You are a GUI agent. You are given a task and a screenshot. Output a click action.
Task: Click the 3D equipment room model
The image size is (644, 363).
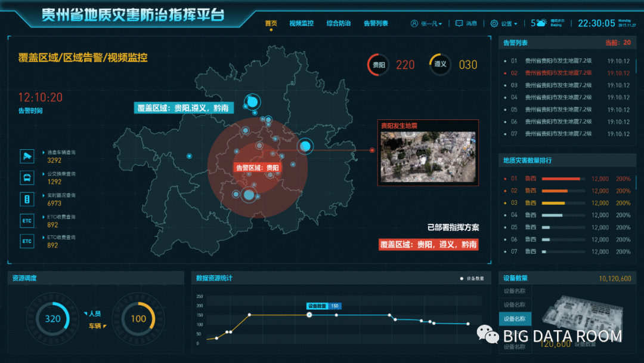(x=583, y=316)
